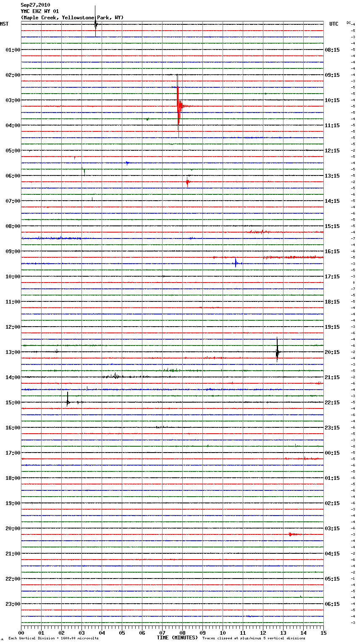
Task: Select the 09:00 MST row label
Action: (13, 251)
